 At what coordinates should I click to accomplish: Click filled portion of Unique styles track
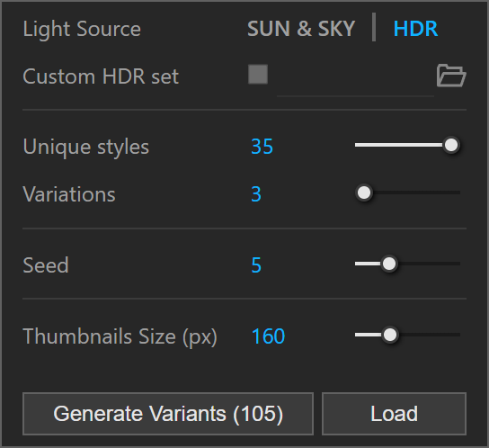coord(398,145)
